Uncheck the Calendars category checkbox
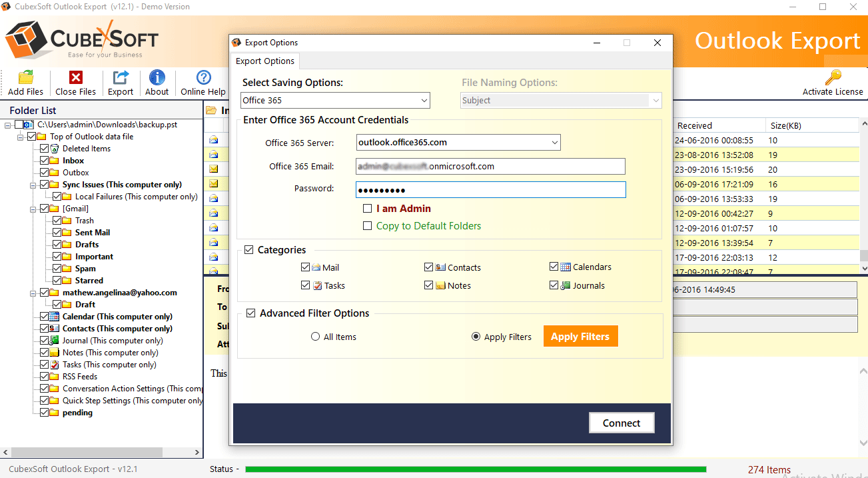Viewport: 868px width, 478px height. click(554, 267)
